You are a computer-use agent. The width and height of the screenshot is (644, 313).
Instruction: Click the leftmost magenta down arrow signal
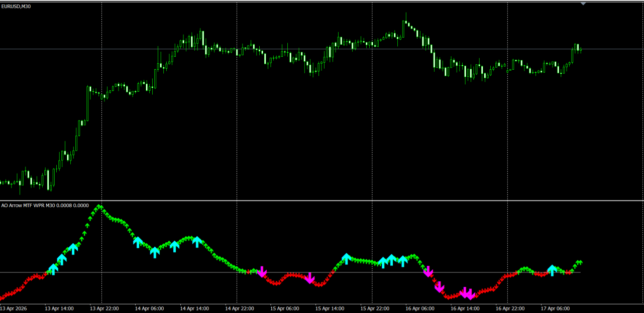point(262,271)
